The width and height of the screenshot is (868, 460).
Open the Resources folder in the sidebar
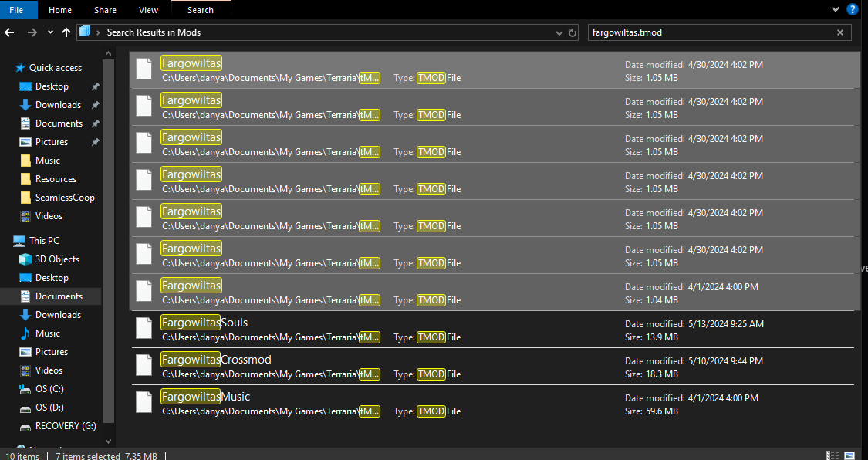(x=56, y=179)
